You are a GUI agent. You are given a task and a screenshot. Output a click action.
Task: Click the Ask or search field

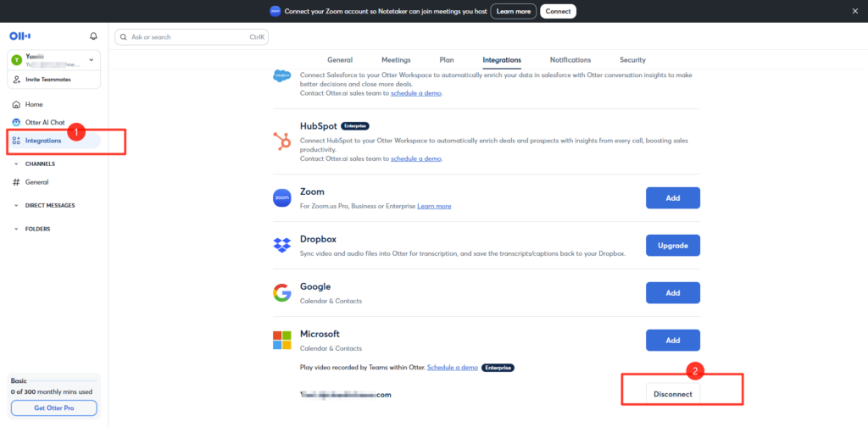pos(192,37)
